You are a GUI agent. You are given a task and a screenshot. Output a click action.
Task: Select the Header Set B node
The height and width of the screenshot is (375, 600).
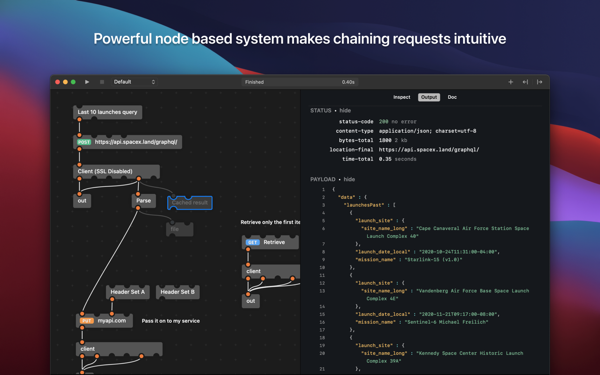[x=178, y=292]
